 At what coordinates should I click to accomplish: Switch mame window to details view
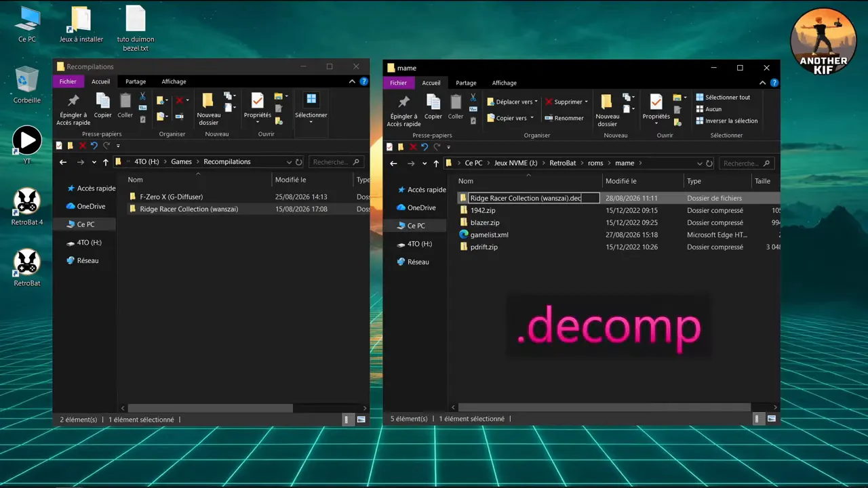(x=759, y=419)
